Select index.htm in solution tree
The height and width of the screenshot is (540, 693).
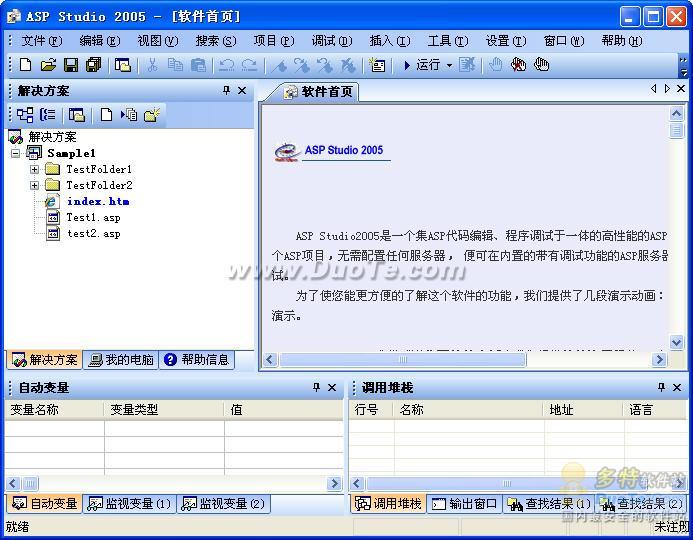[98, 202]
